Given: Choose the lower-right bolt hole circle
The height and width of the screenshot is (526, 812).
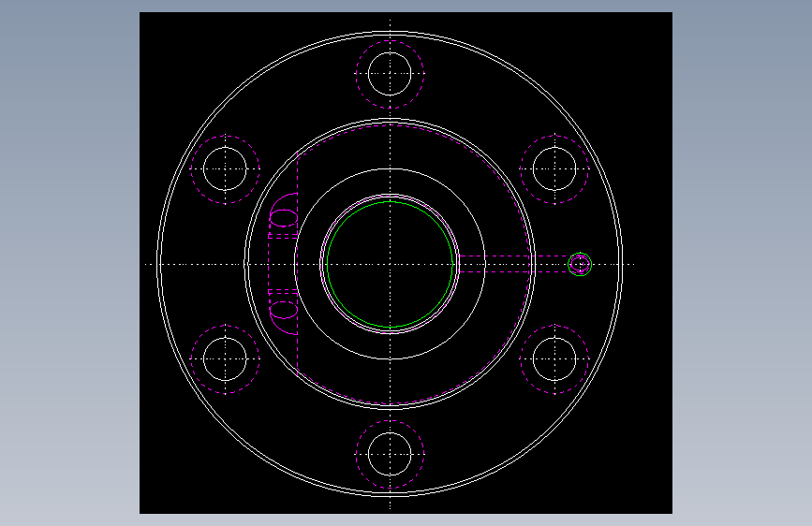Looking at the screenshot, I should (x=554, y=358).
